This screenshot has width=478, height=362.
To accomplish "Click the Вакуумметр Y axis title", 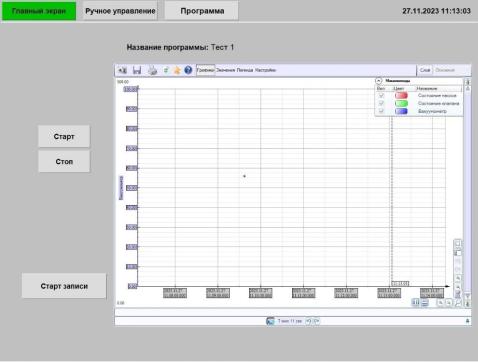I will (x=121, y=188).
